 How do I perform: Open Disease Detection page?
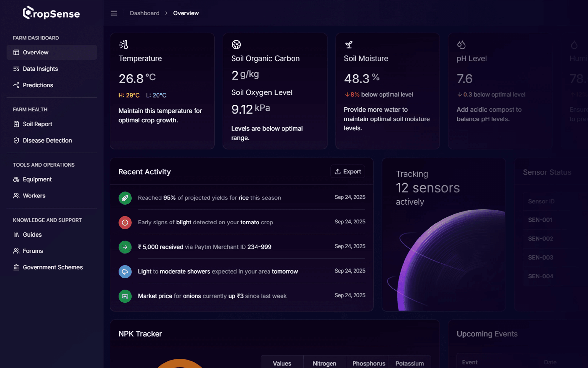pyautogui.click(x=47, y=140)
